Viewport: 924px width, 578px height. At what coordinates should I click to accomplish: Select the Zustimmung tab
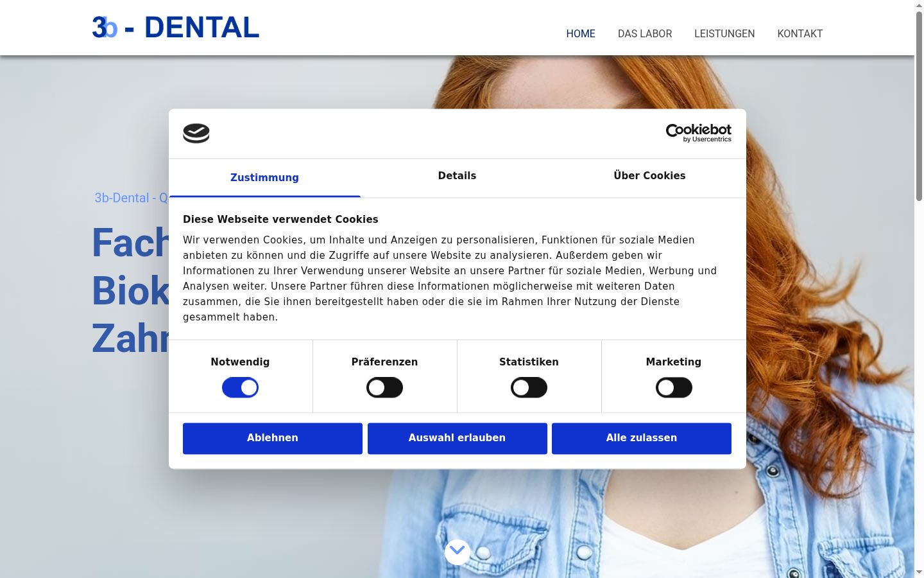click(264, 178)
